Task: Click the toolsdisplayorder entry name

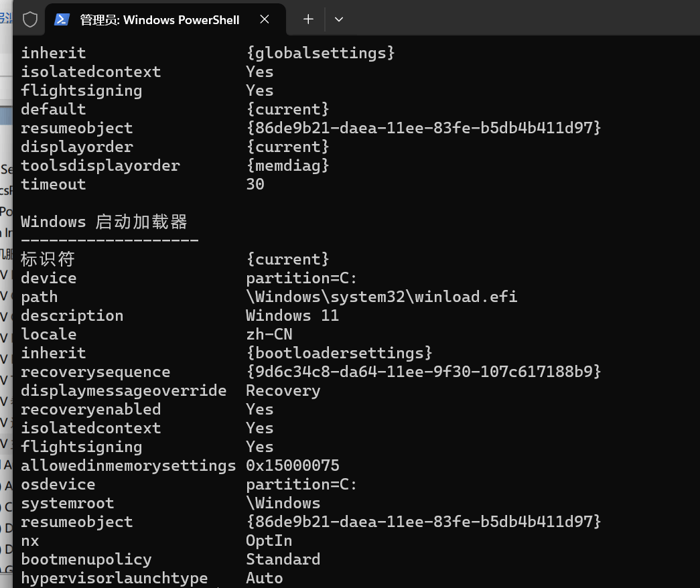Action: [x=100, y=165]
